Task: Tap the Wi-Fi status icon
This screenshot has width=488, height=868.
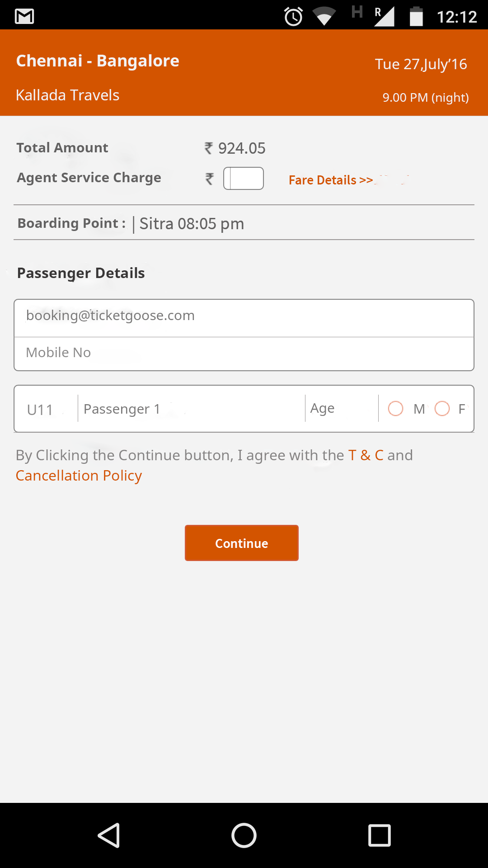Action: point(324,16)
